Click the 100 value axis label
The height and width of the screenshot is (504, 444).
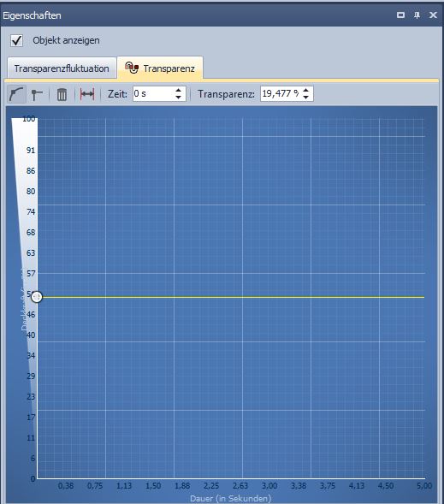click(29, 119)
